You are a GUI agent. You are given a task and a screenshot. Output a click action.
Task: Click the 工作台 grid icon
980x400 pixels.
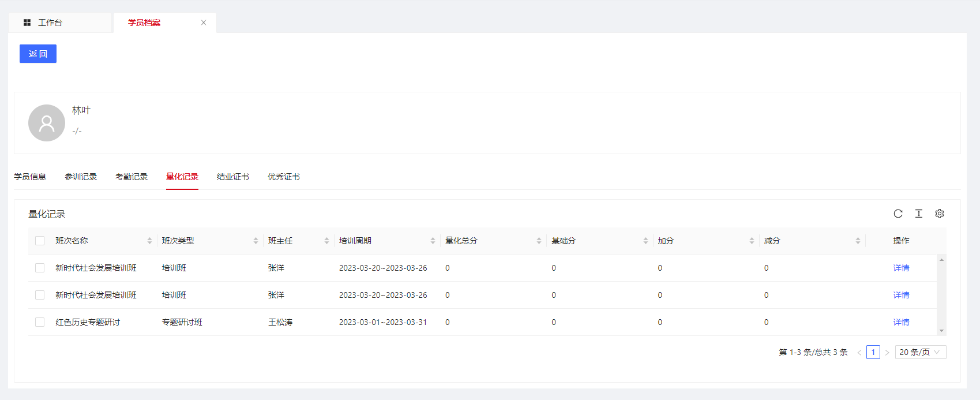[27, 23]
